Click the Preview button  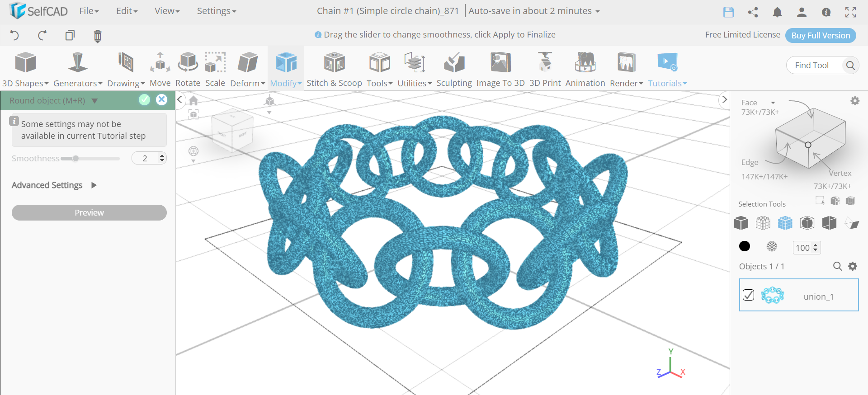click(89, 213)
